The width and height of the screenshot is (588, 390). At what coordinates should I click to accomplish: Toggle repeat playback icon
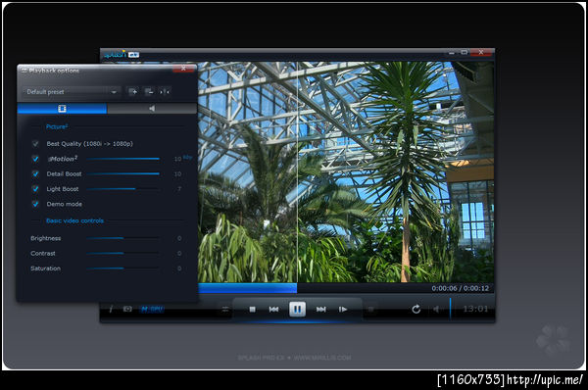pos(416,309)
